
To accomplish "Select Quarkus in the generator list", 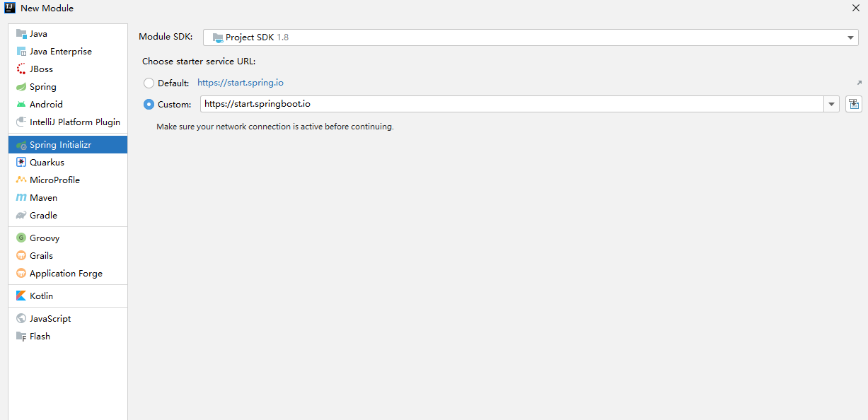I will (68, 162).
